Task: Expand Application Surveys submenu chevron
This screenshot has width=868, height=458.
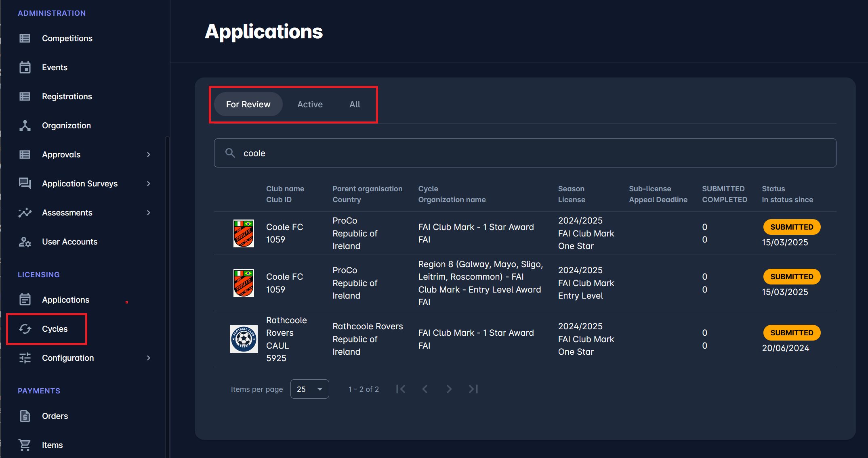Action: tap(149, 184)
